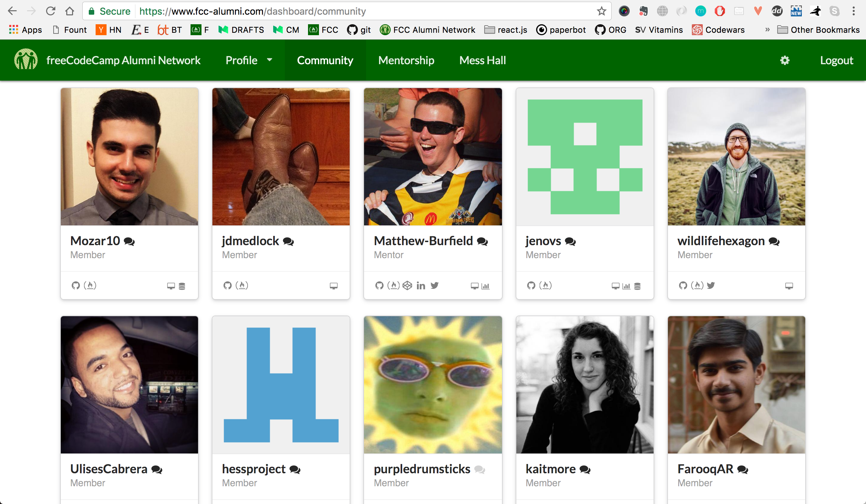Bookmark this page with the star icon
The height and width of the screenshot is (504, 866).
click(x=601, y=11)
